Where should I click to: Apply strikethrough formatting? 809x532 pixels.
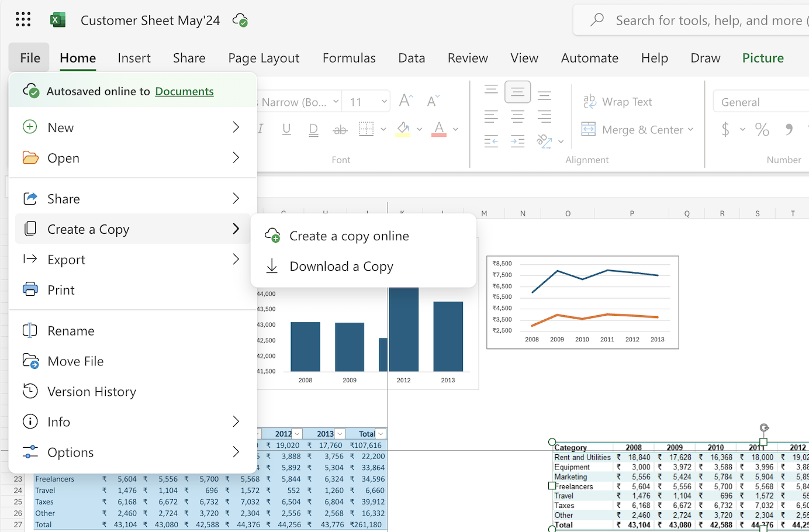340,130
